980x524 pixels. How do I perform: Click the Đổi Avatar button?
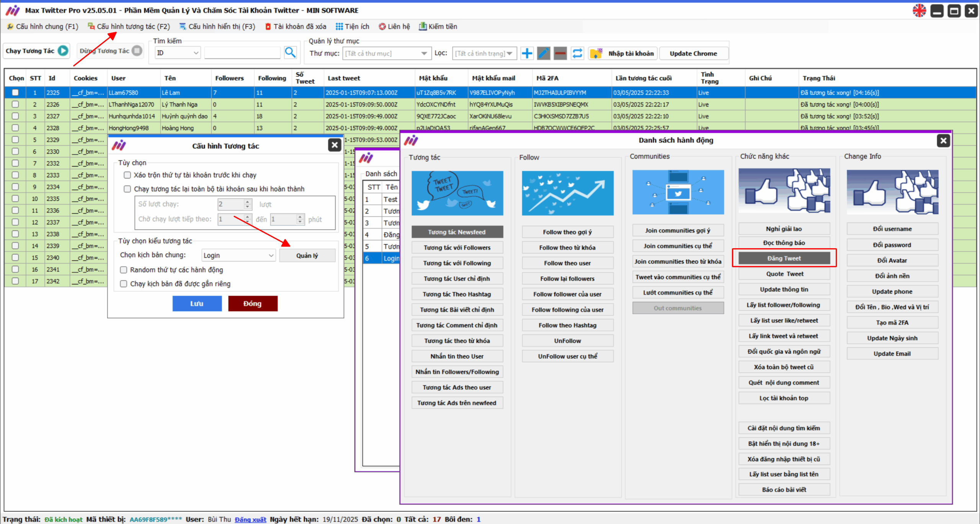(892, 260)
